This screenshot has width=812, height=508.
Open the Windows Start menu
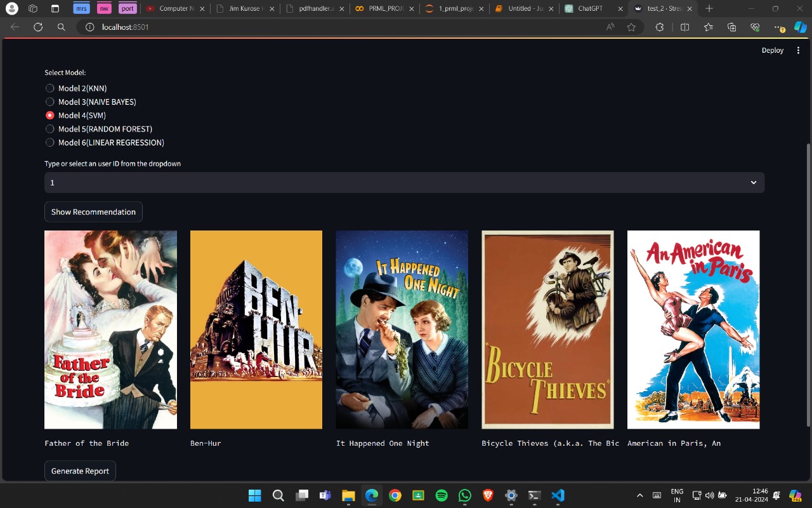point(254,495)
